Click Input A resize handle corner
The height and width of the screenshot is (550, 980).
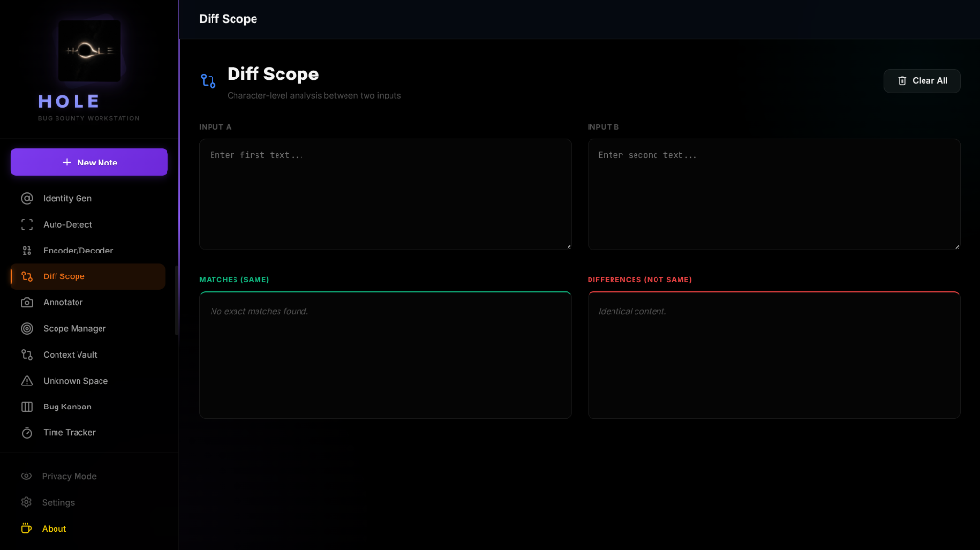tap(568, 246)
